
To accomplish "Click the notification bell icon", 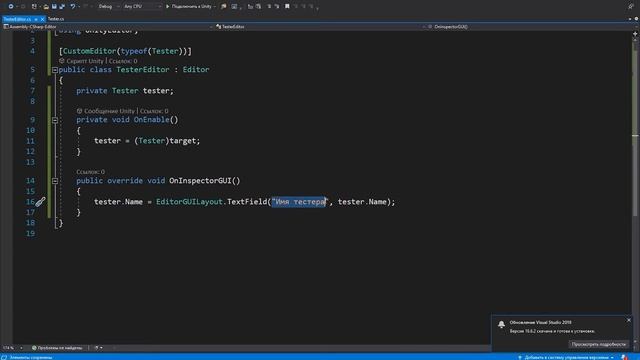I will click(x=501, y=324).
